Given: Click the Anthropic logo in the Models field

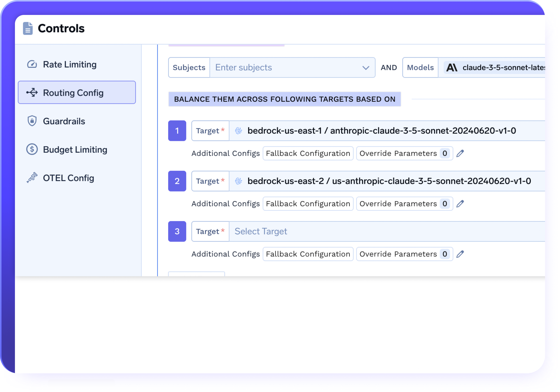Looking at the screenshot, I should (x=452, y=68).
